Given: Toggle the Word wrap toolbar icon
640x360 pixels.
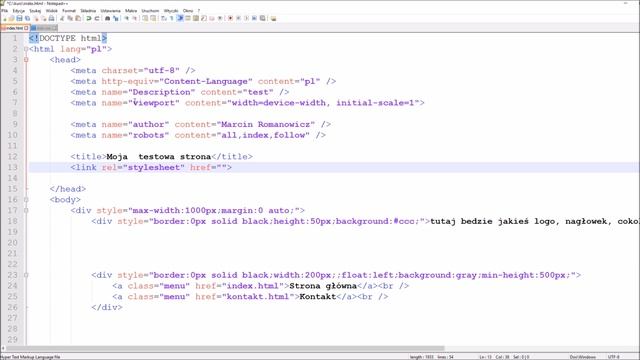Looking at the screenshot, I should [x=164, y=18].
